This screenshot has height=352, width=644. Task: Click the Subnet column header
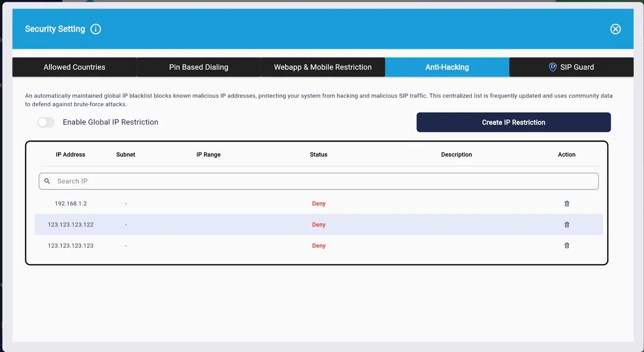tap(126, 155)
